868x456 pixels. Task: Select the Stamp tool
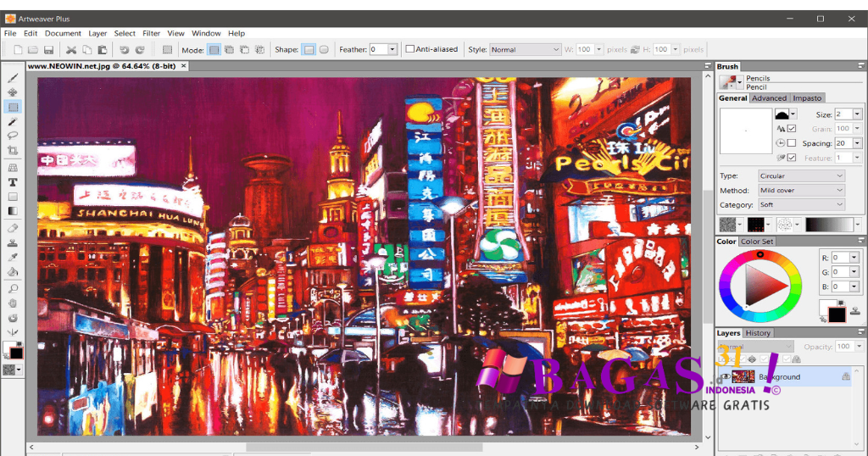coord(13,242)
